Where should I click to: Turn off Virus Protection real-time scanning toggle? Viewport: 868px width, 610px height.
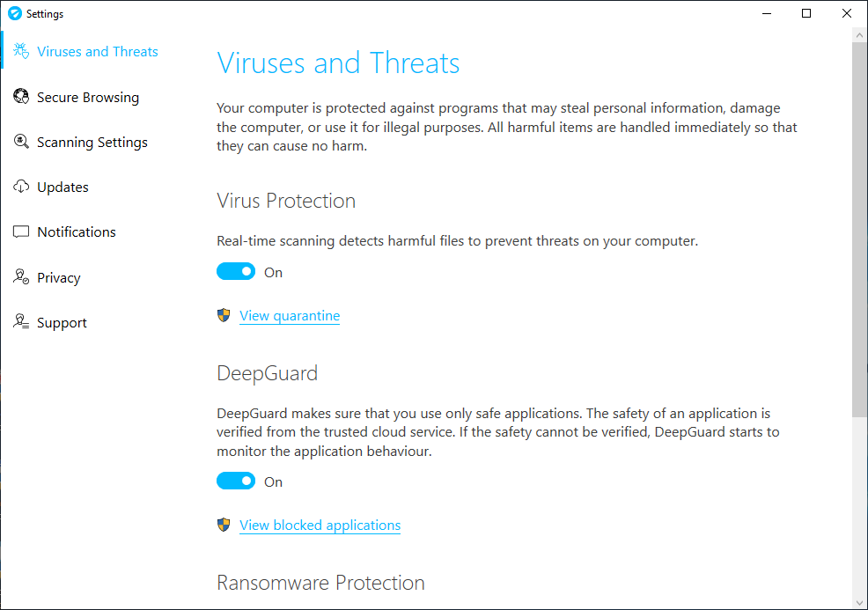236,272
